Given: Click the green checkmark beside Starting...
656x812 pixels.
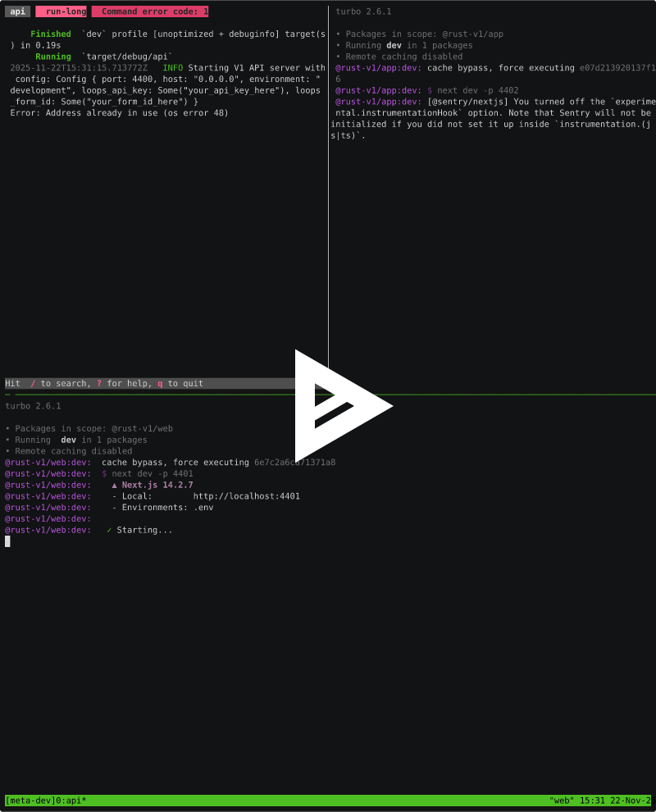Looking at the screenshot, I should click(107, 530).
